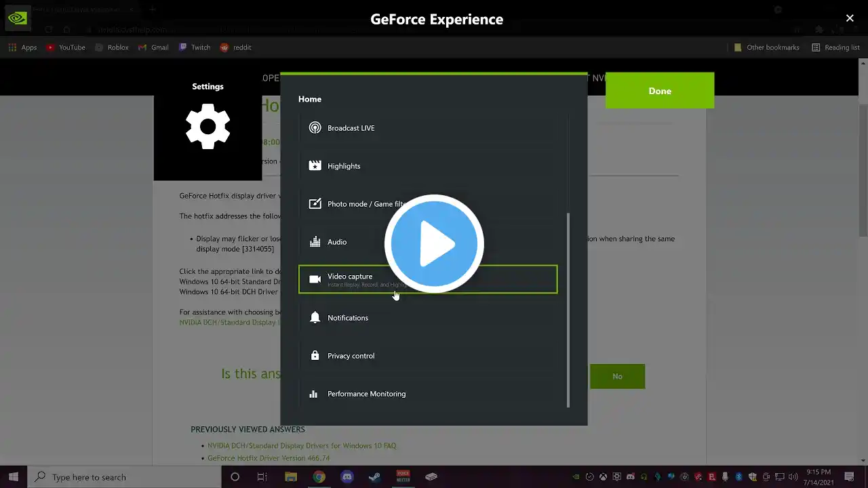The image size is (868, 488).
Task: Open Broadcast LIVE settings icon
Action: pyautogui.click(x=315, y=128)
